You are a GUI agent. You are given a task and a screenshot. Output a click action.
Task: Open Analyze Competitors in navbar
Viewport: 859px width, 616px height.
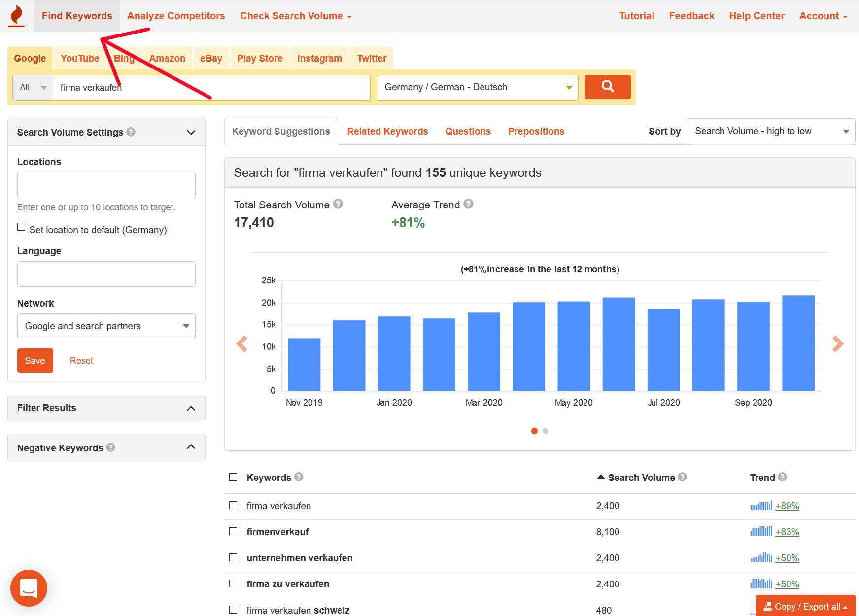(x=176, y=16)
